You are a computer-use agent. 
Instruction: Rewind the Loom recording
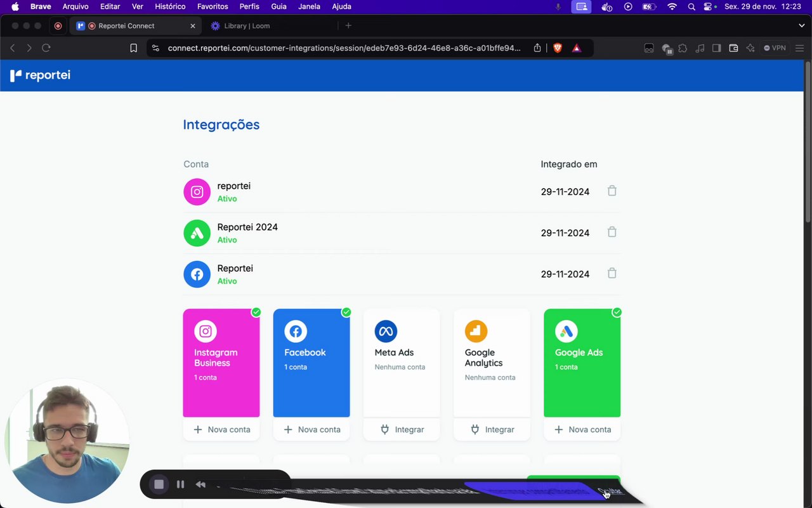tap(200, 485)
